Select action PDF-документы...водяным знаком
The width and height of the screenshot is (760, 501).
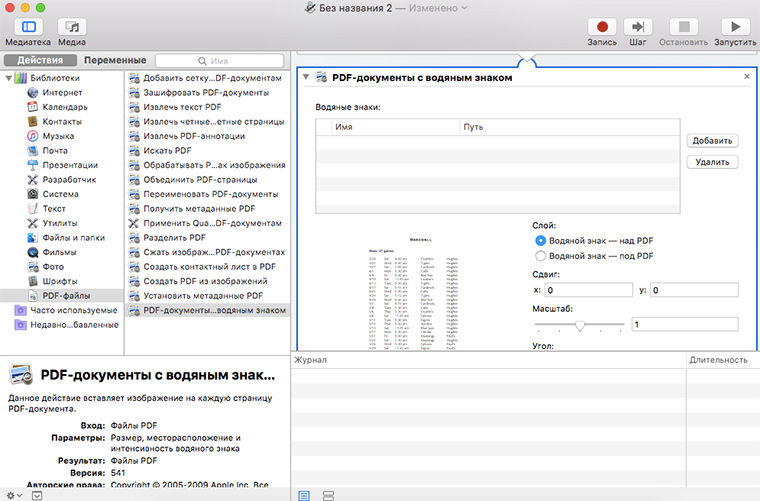pos(207,311)
